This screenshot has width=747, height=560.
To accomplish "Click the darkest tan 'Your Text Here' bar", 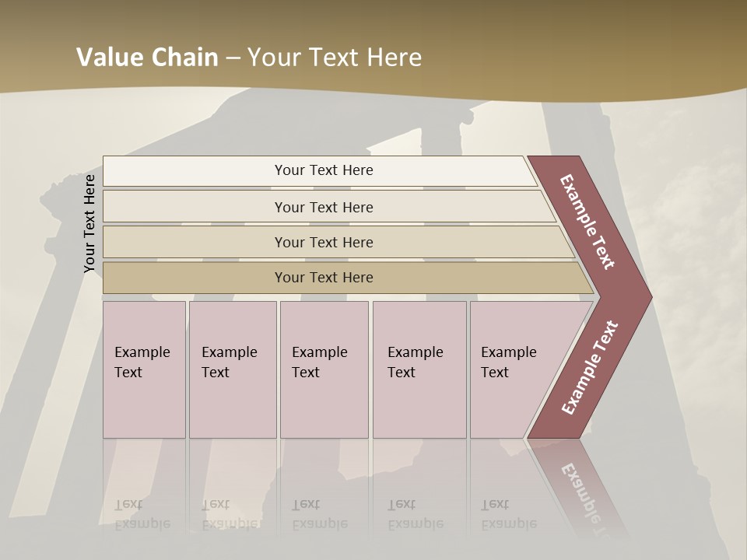I will tap(323, 278).
